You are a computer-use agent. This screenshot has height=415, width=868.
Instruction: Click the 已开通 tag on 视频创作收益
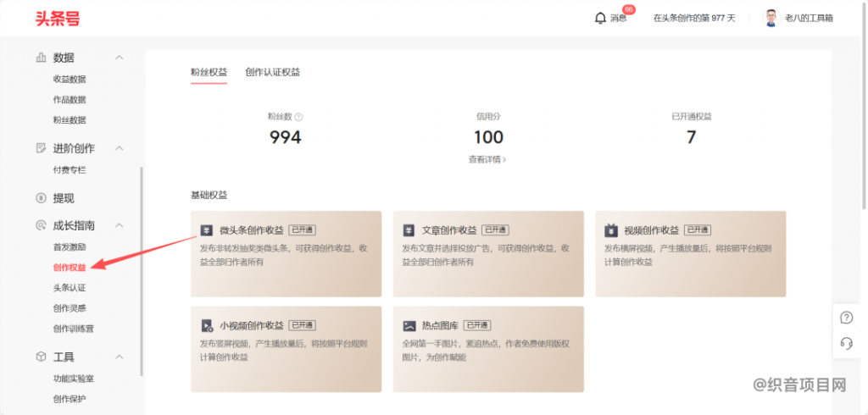(698, 230)
